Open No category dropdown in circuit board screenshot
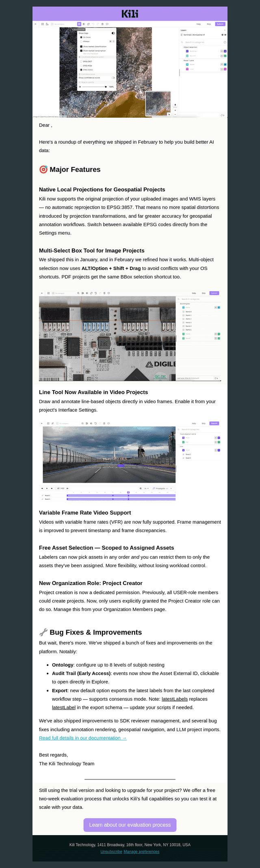Screen dimensions: 260x868 pyautogui.click(x=63, y=293)
